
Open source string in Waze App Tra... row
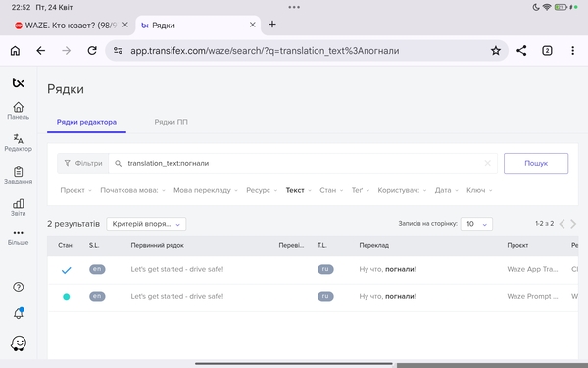click(x=177, y=269)
